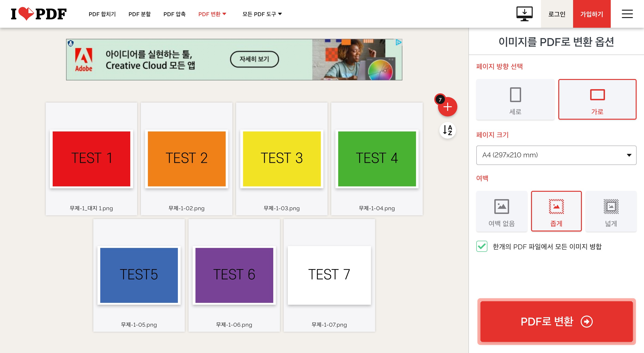Open the A4 page size dropdown
Image resolution: width=644 pixels, height=353 pixels.
(556, 155)
